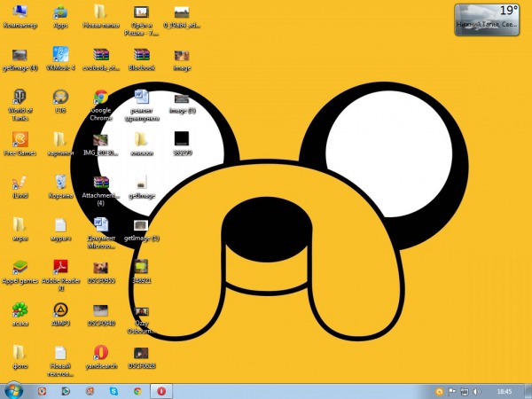Open the Компьютер desktop icon
This screenshot has width=532, height=399.
[x=20, y=16]
